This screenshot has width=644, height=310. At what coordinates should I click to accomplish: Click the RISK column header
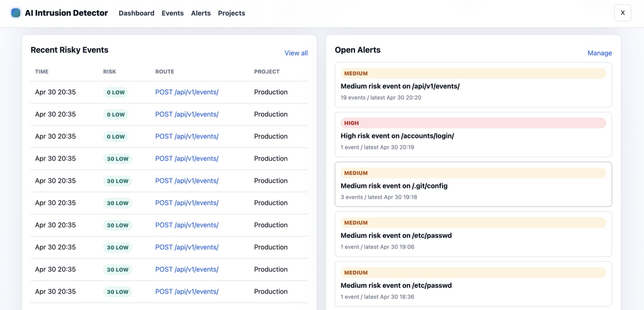(109, 72)
